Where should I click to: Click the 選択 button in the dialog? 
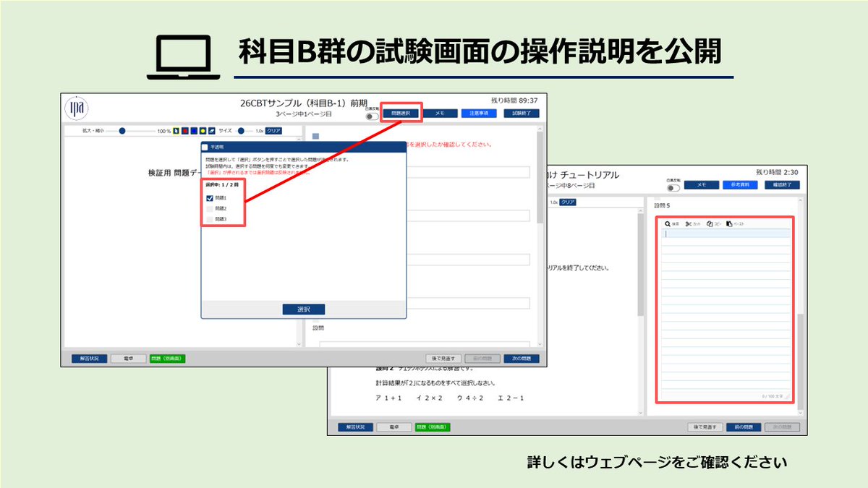pyautogui.click(x=304, y=309)
